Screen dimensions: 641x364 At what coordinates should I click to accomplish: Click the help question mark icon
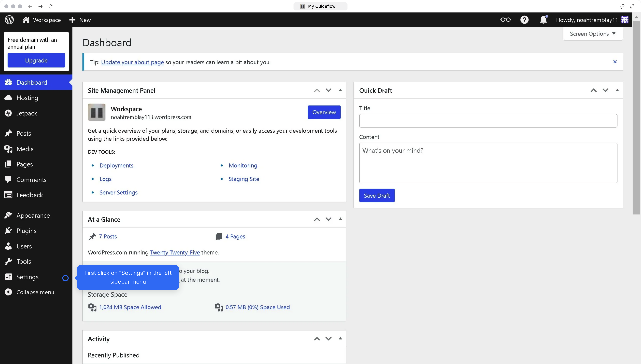524,20
